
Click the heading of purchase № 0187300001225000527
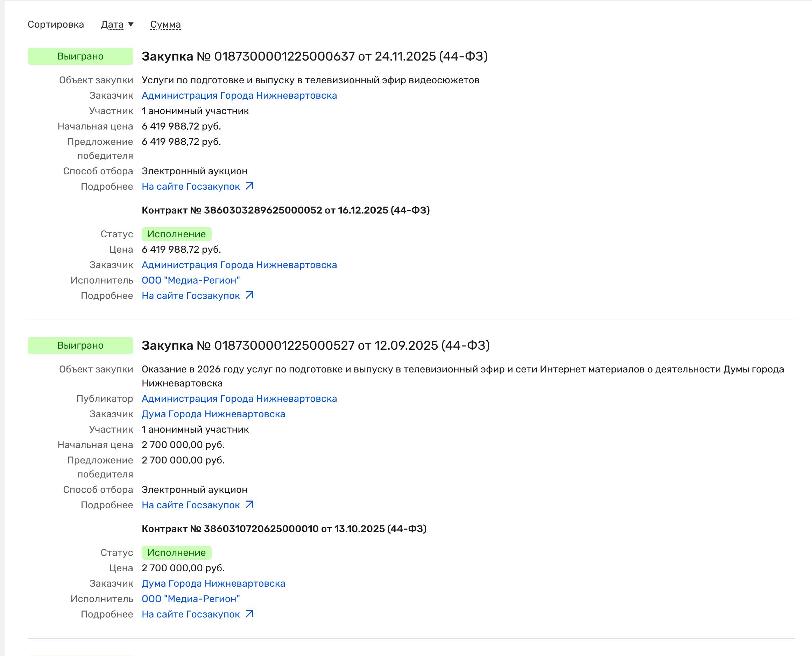click(x=315, y=346)
